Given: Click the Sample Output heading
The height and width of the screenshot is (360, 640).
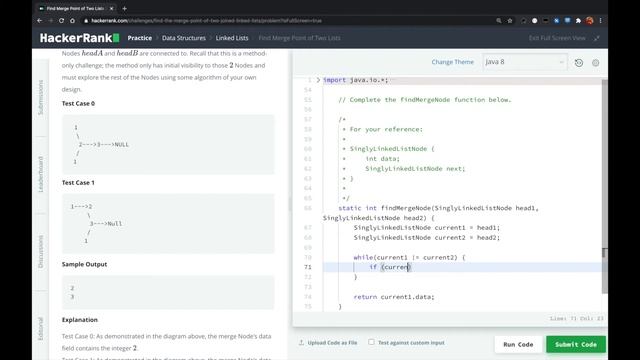Looking at the screenshot, I should click(x=84, y=264).
